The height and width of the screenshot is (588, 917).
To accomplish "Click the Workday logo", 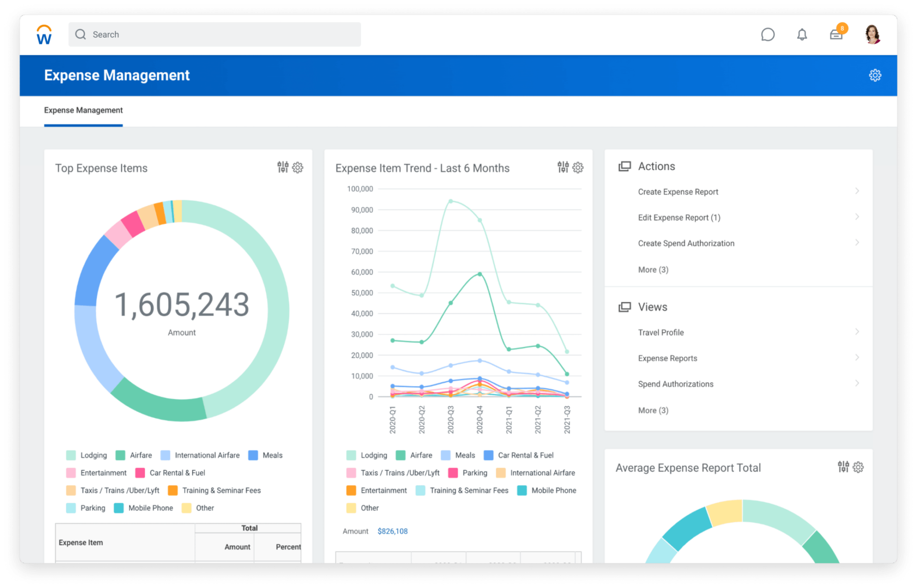I will click(x=43, y=34).
